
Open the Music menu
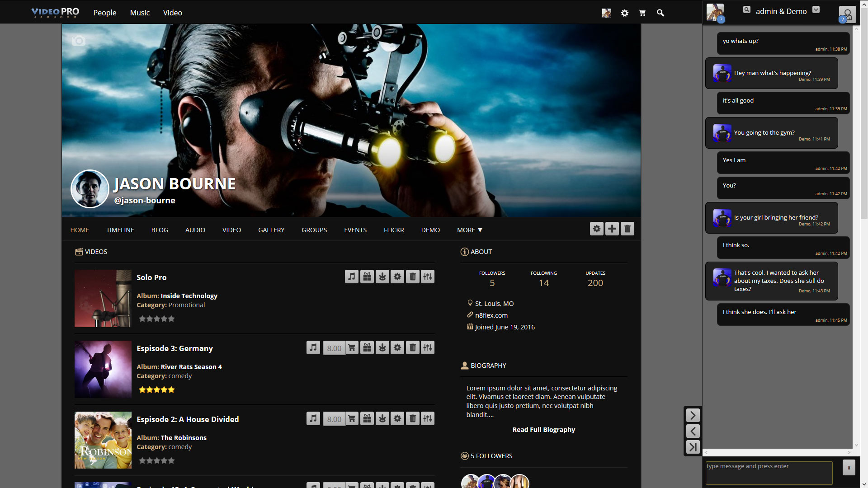pyautogui.click(x=140, y=13)
